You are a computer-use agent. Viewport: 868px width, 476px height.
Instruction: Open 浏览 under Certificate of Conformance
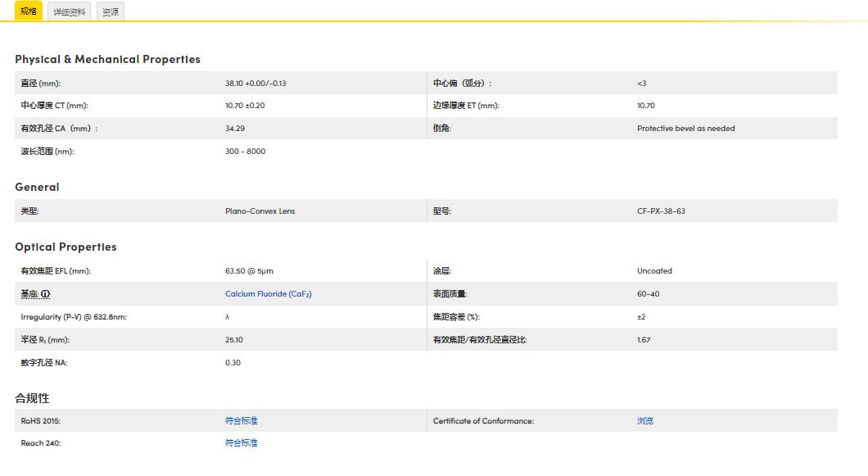tap(644, 420)
